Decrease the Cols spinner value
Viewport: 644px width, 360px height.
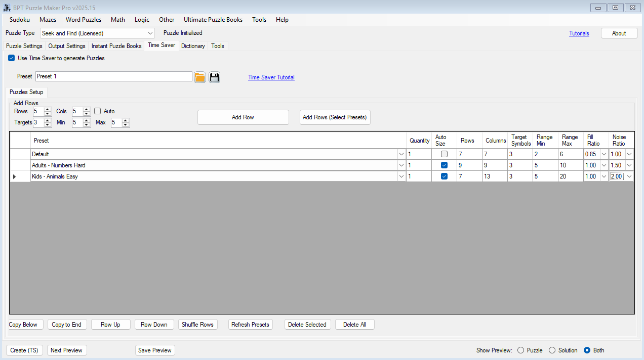(87, 114)
